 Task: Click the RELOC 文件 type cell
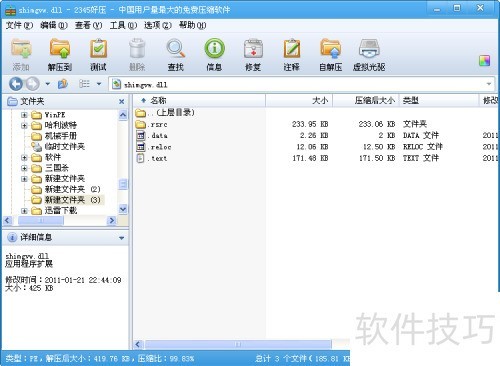(423, 147)
